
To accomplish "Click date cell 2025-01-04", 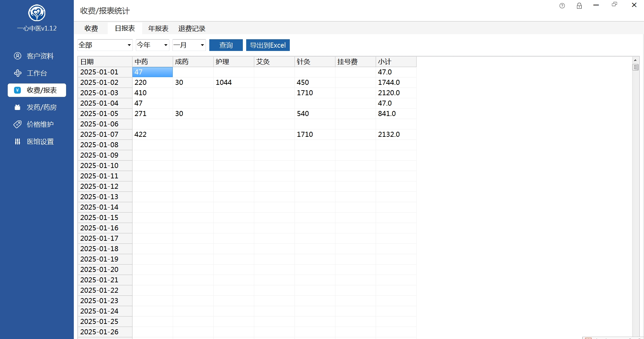I will 105,103.
